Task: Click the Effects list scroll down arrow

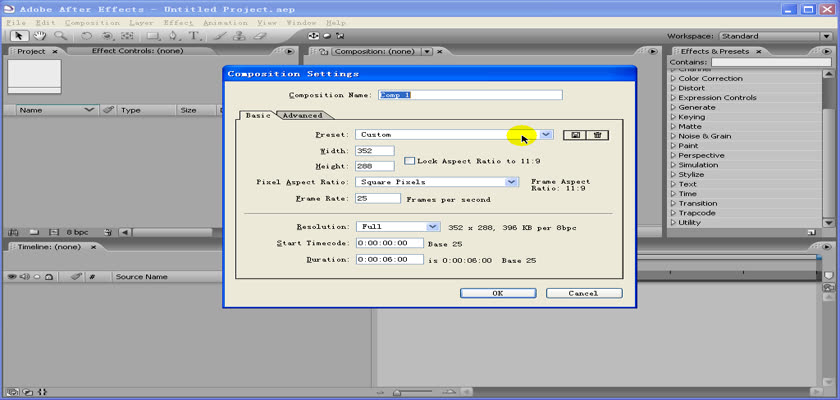Action: (828, 223)
